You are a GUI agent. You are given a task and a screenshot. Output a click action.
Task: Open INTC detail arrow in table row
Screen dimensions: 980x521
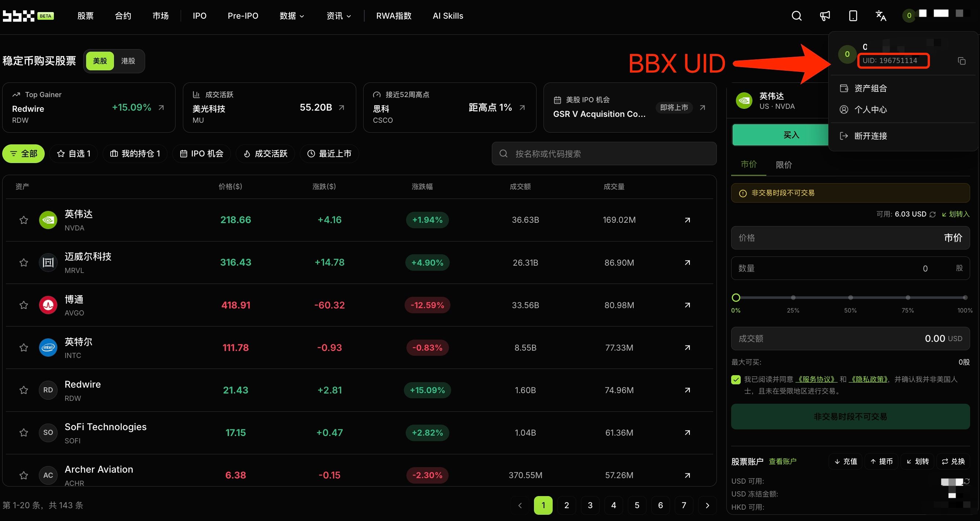coord(687,348)
